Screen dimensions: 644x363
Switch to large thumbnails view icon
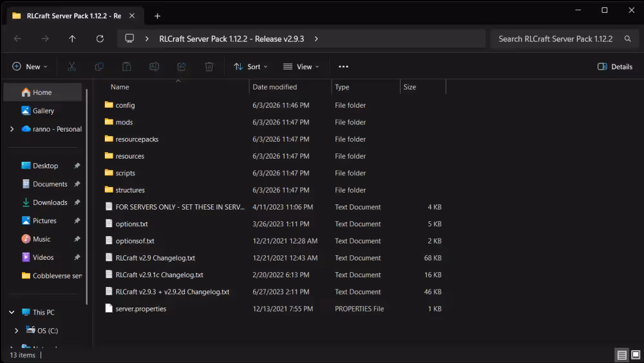point(636,355)
